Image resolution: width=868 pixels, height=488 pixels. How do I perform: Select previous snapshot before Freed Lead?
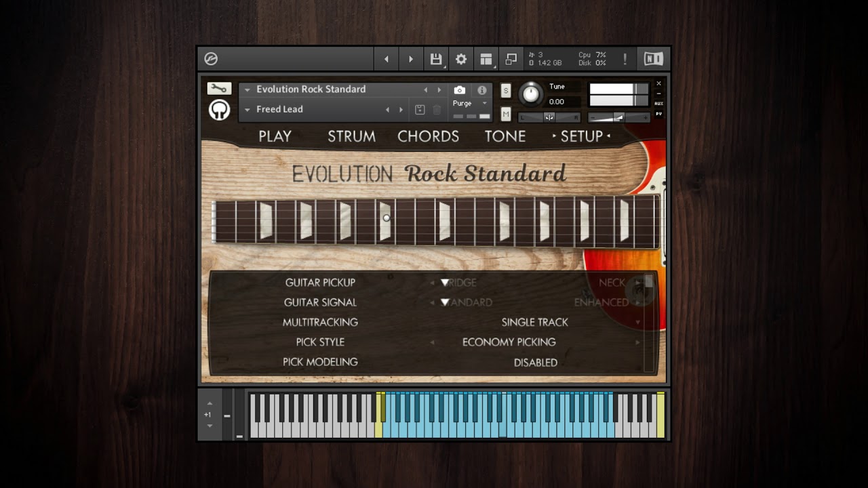coord(387,110)
